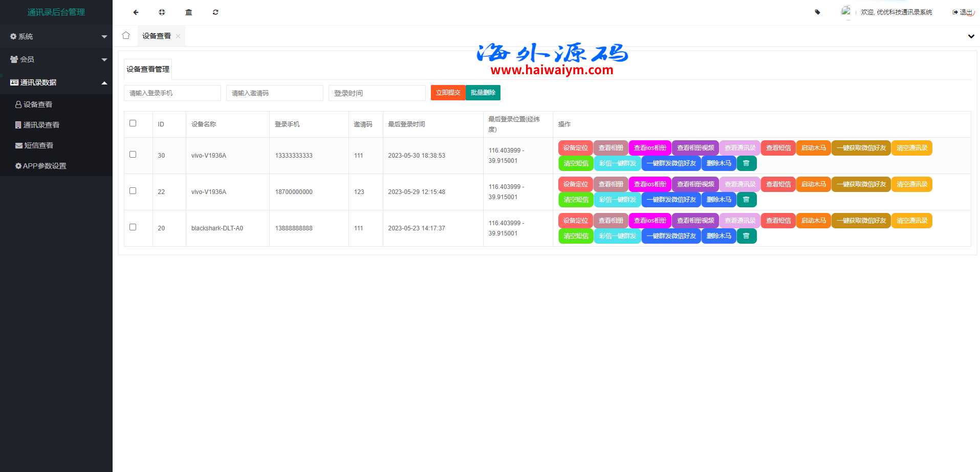This screenshot has width=980, height=472.
Task: Focus the 请输入登录手机 search field
Action: click(x=172, y=93)
